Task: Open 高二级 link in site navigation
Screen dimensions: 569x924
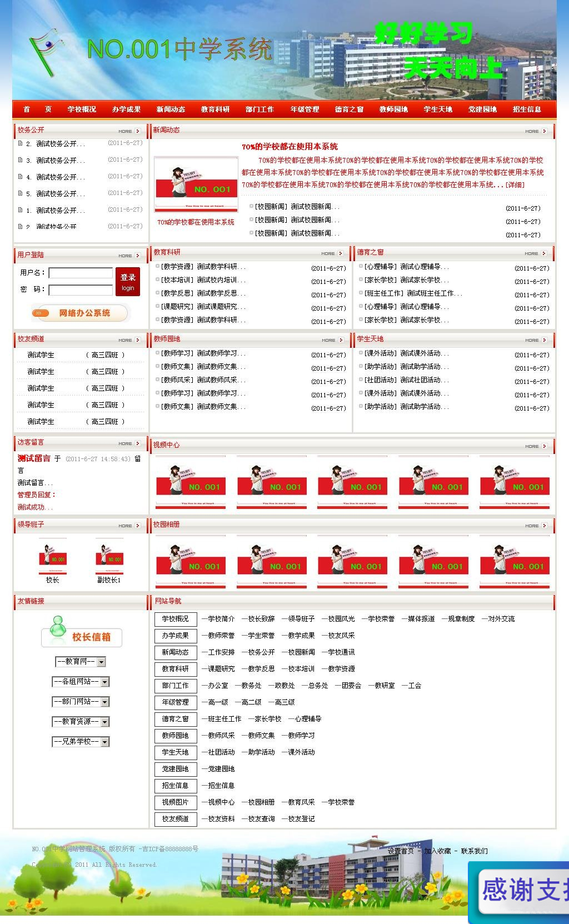Action: (251, 702)
